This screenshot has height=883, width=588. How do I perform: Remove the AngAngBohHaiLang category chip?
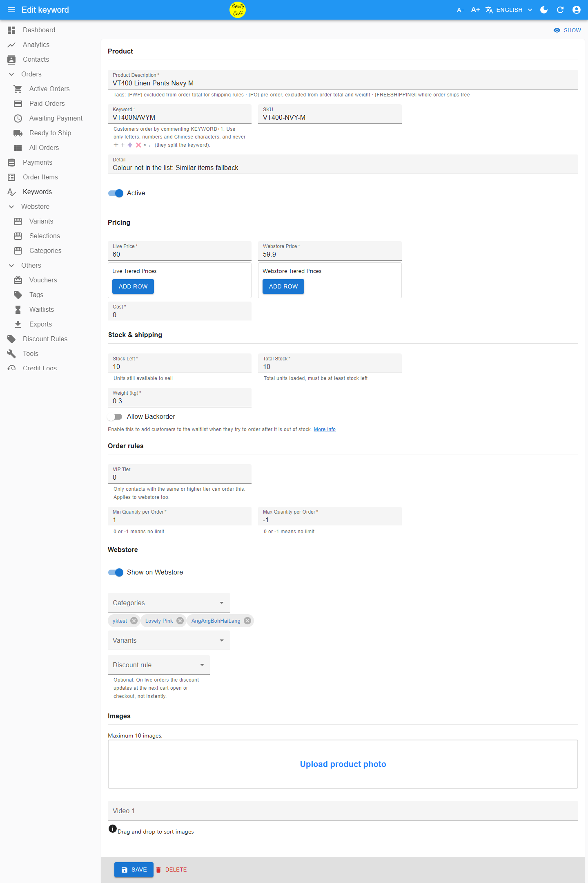coord(247,621)
